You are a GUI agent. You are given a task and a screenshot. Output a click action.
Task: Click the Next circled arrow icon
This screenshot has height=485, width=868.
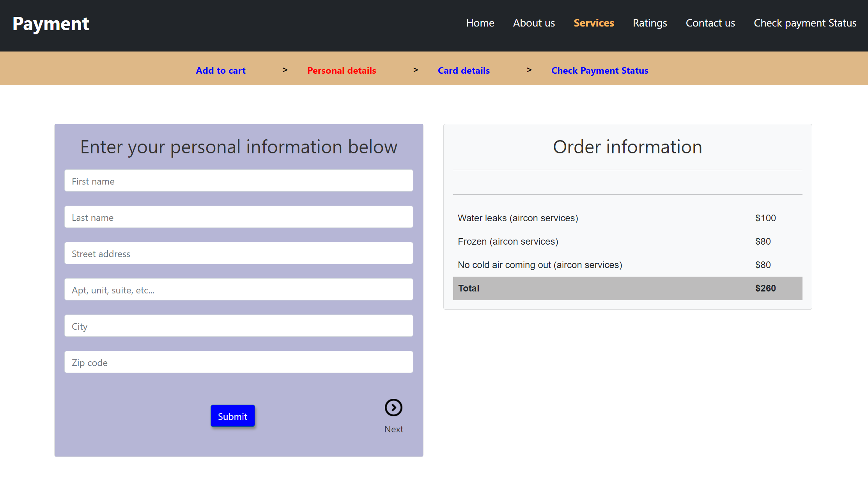tap(393, 407)
